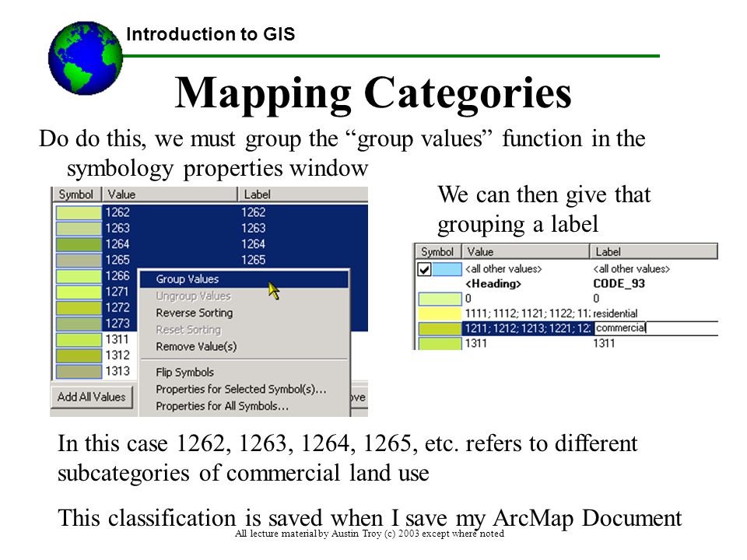Choose Group Values in context menu

pos(244,279)
